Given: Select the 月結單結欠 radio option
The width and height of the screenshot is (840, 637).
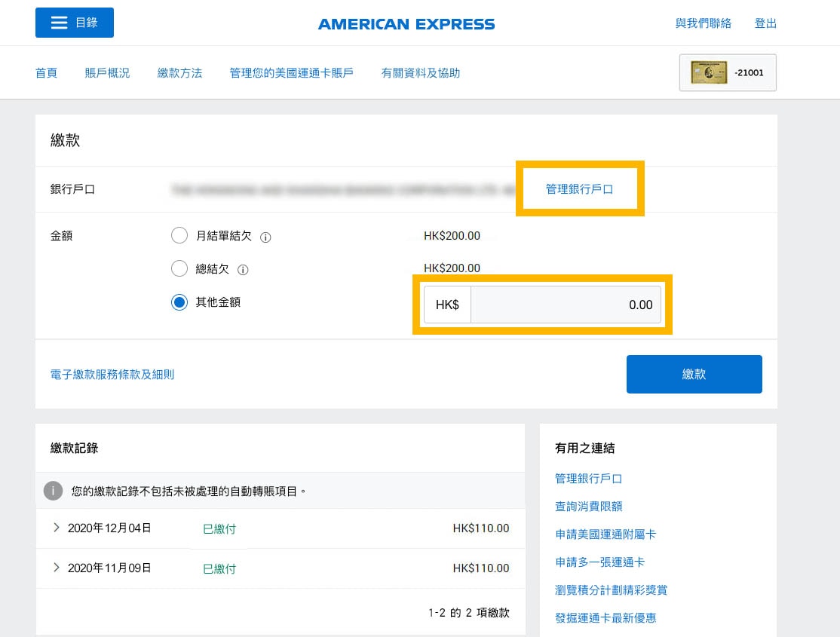Looking at the screenshot, I should click(179, 236).
